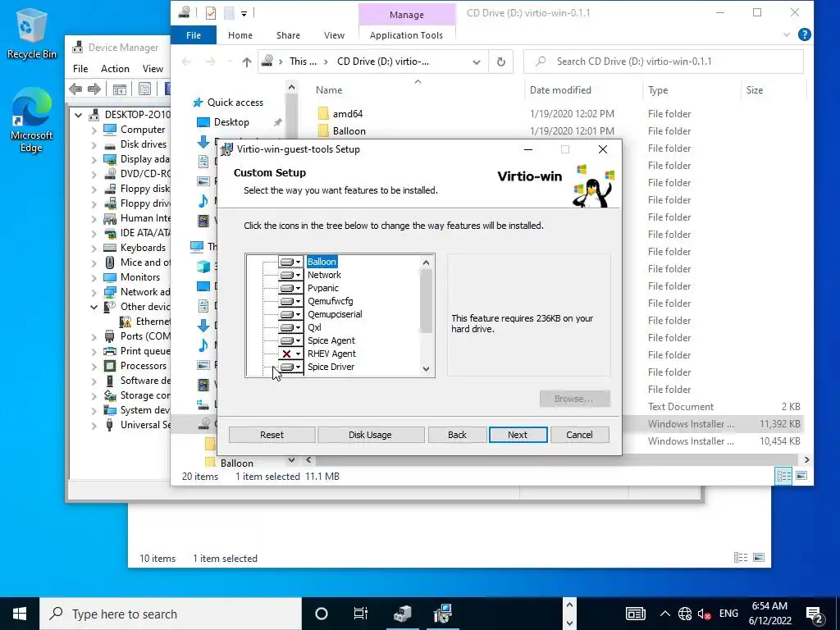840x630 pixels.
Task: Open the Spice Driver feature dropdown
Action: pos(290,367)
